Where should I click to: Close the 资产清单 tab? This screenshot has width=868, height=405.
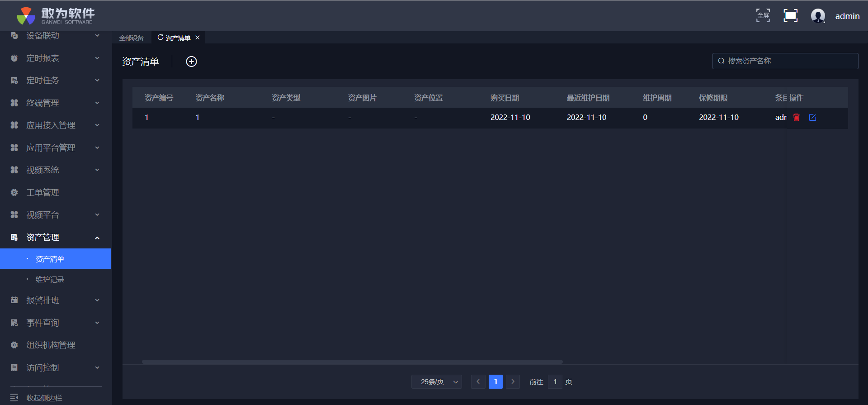click(198, 38)
